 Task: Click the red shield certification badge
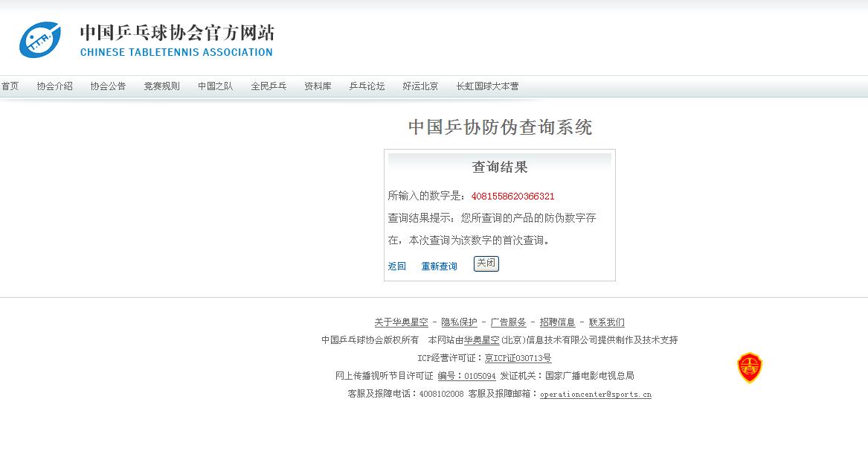[x=749, y=368]
